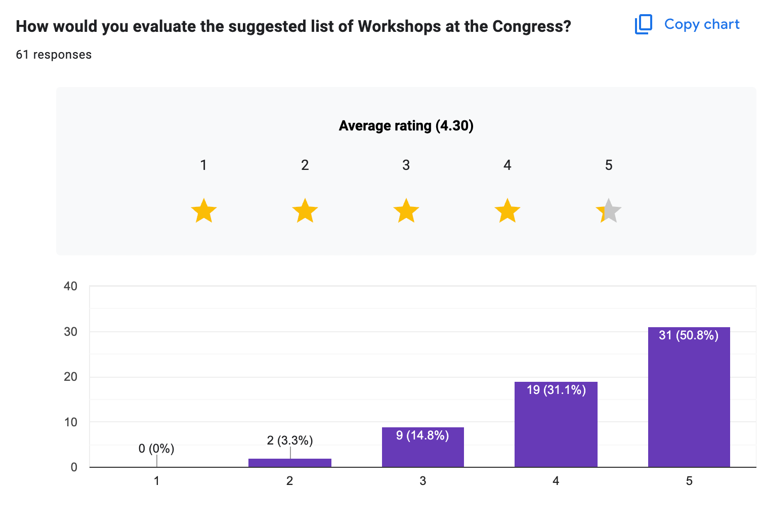Click the partially filled fifth star
Screen dimensions: 762x532
tap(609, 211)
